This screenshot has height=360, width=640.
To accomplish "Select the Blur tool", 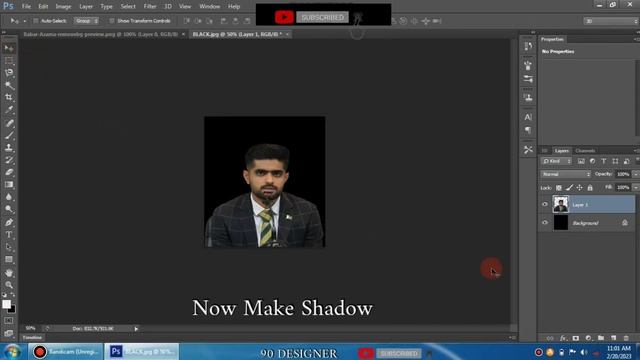I will pyautogui.click(x=9, y=197).
